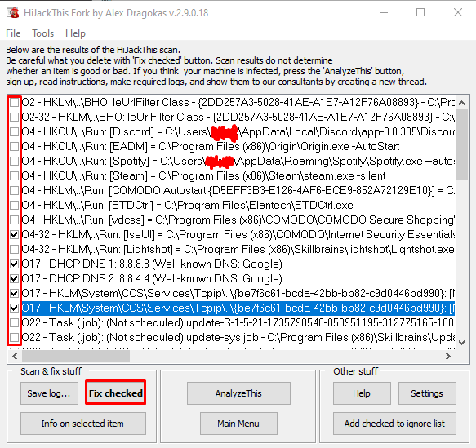
Task: Click the horizontal scroll right arrow
Action: (448, 356)
